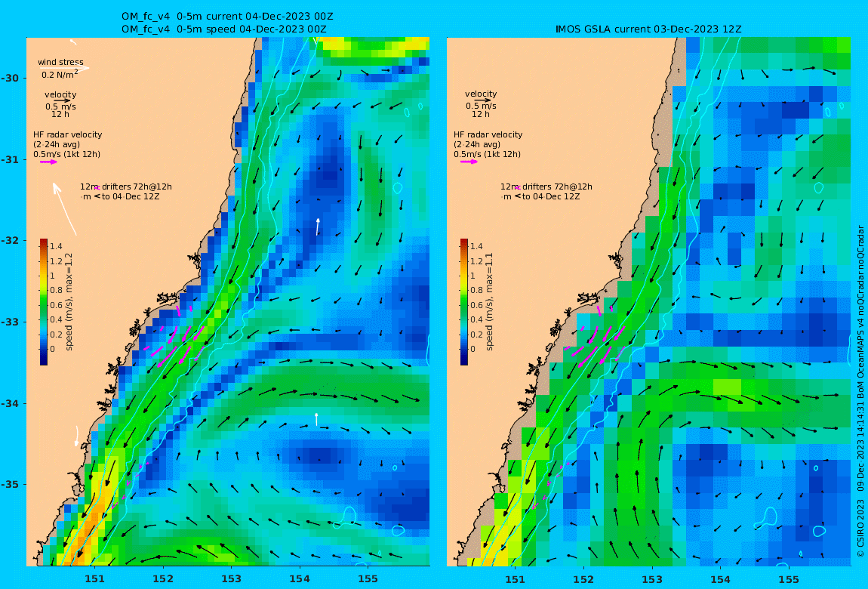Image resolution: width=868 pixels, height=589 pixels.
Task: Click the -31 latitude axis label
Action: (x=9, y=159)
